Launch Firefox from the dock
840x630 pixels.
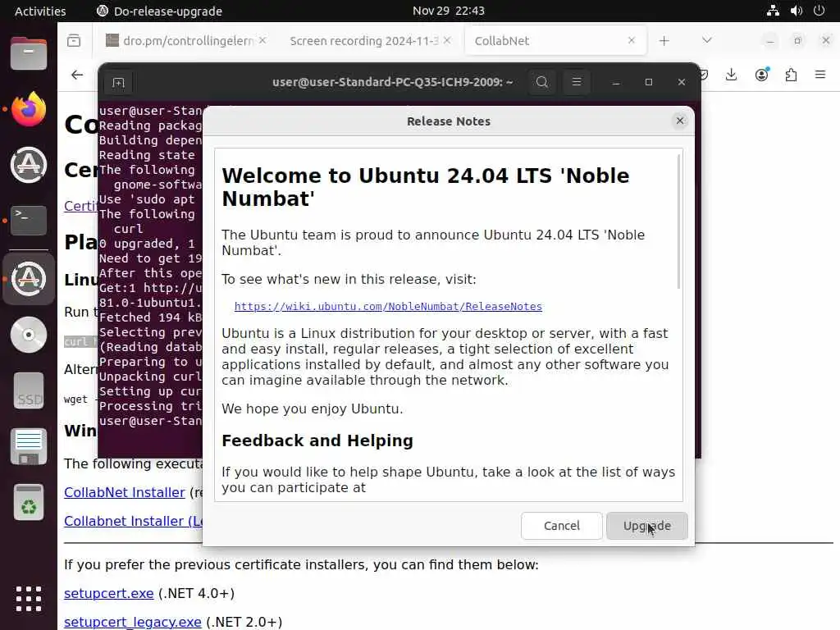[29, 109]
